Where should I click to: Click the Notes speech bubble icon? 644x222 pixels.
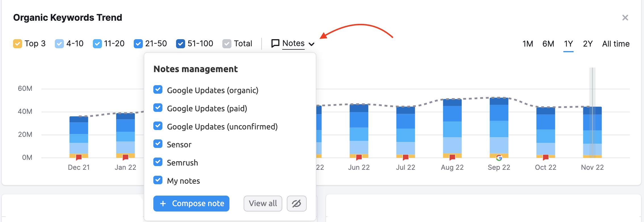tap(275, 43)
